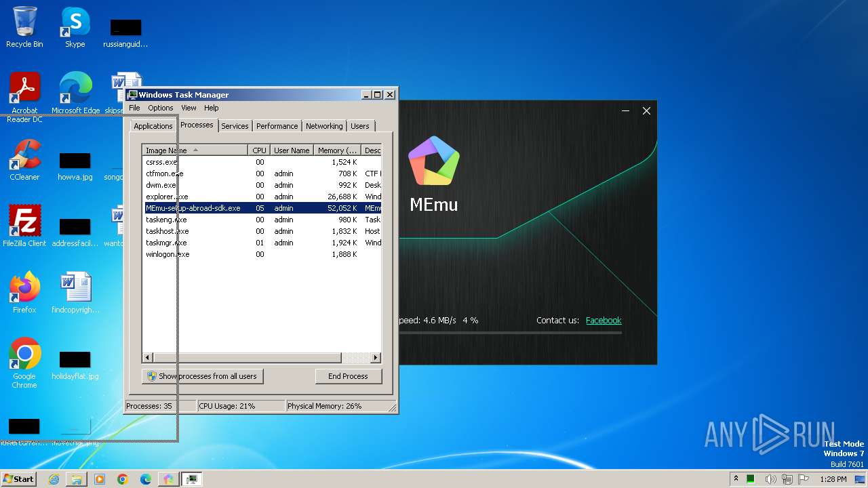Select explorer.exe process row

(262, 197)
